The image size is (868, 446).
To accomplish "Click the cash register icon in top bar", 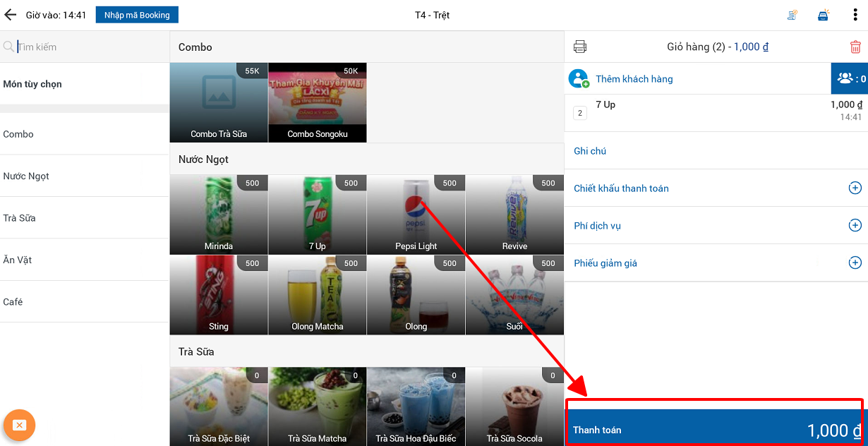I will [823, 15].
